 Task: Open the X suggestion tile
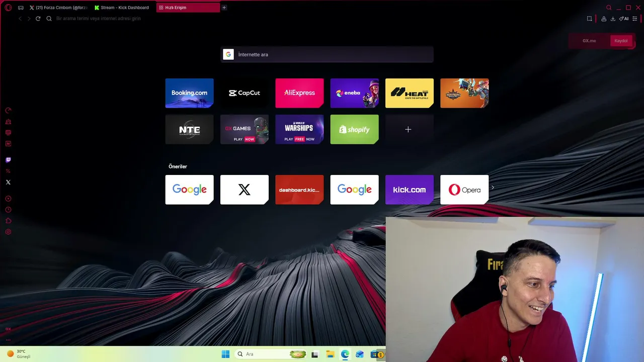[x=244, y=190]
